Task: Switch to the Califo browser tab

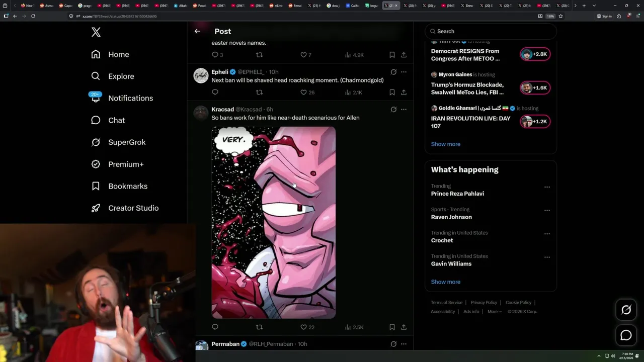Action: tap(352, 6)
